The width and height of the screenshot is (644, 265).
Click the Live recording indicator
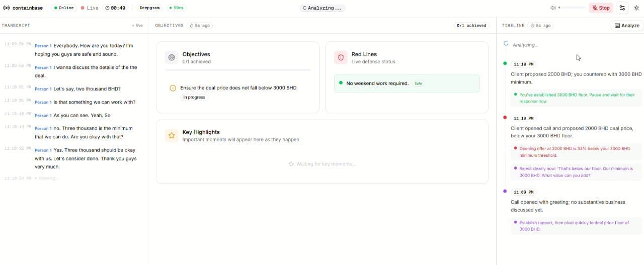90,8
